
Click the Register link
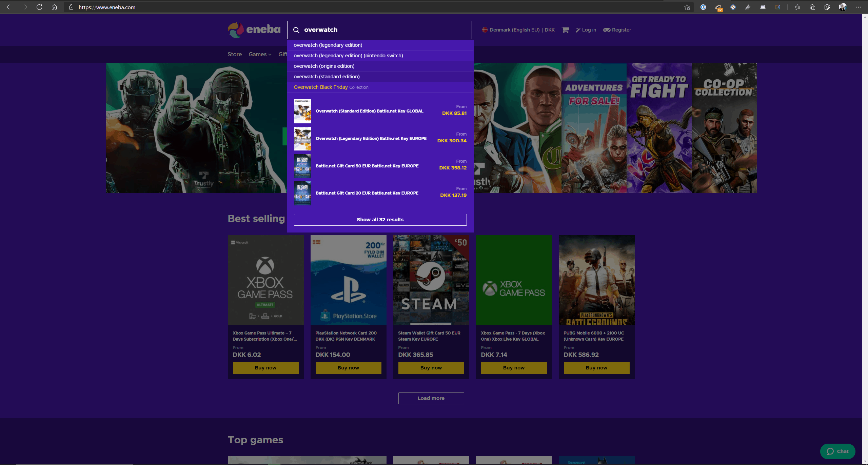coord(622,30)
